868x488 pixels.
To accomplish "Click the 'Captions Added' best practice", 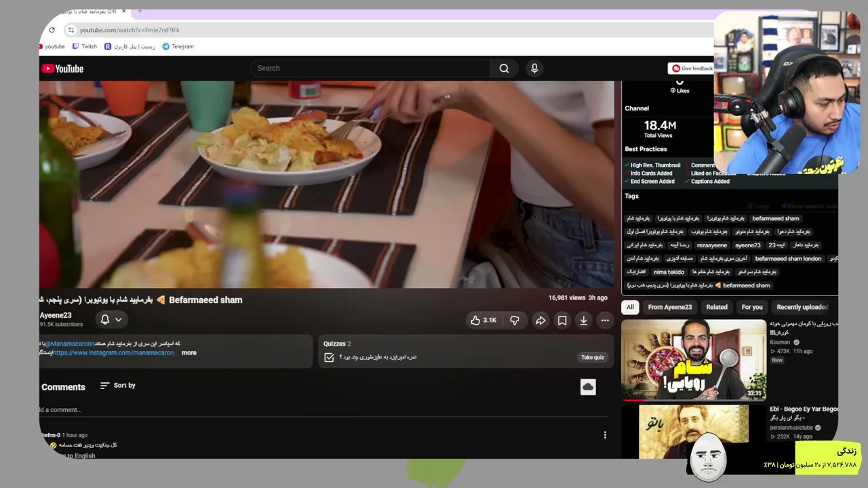I will [x=710, y=182].
